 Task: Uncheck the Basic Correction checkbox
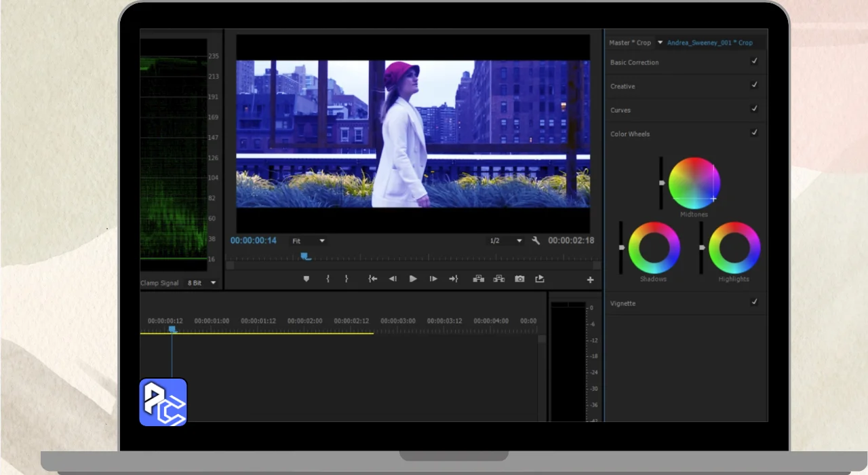click(x=754, y=61)
